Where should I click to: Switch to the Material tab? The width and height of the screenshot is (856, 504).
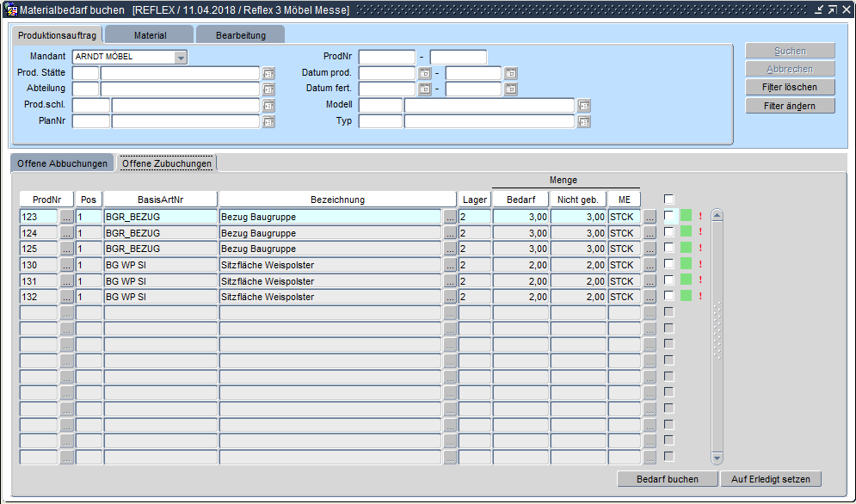pos(151,35)
